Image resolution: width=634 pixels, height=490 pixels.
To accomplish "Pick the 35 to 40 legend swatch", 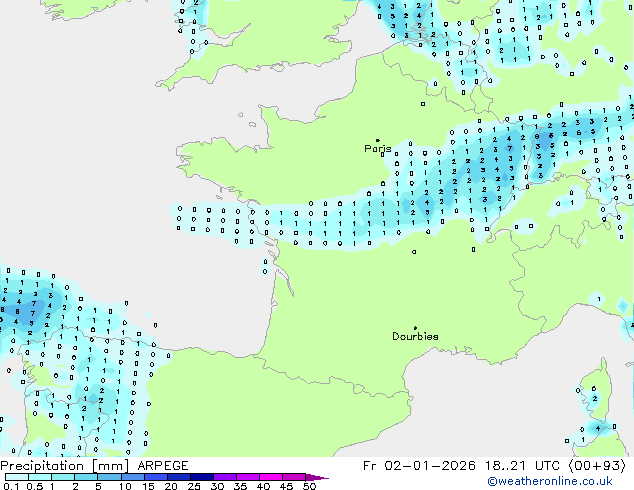I will point(248,477).
